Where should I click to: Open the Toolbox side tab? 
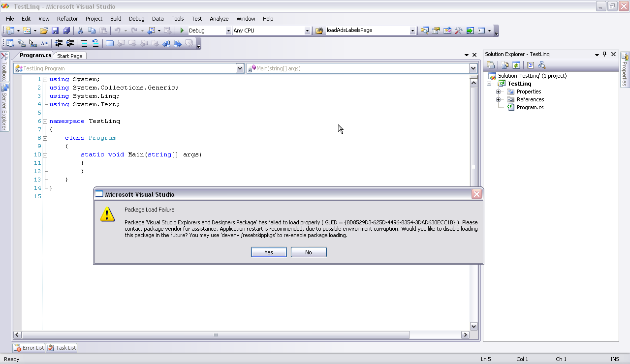4,67
